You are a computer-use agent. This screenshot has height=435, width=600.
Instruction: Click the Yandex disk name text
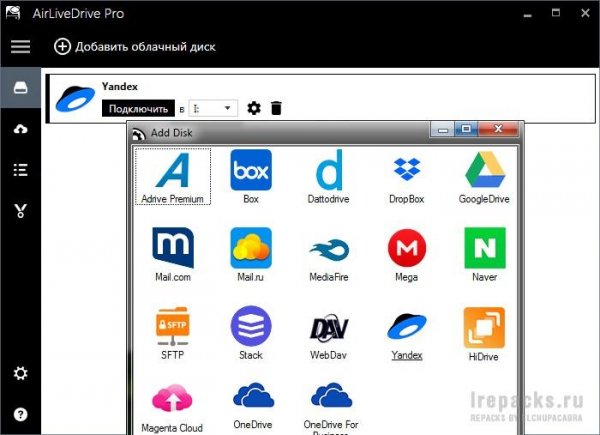coord(120,86)
